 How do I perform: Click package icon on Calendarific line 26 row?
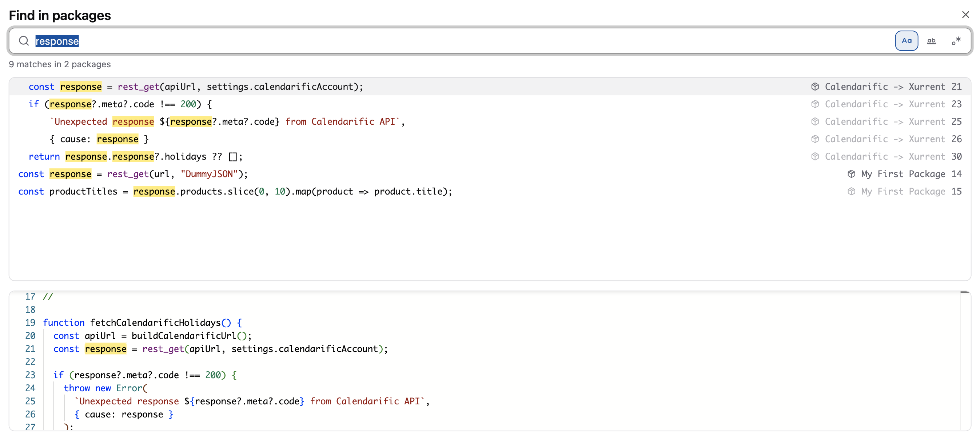815,139
